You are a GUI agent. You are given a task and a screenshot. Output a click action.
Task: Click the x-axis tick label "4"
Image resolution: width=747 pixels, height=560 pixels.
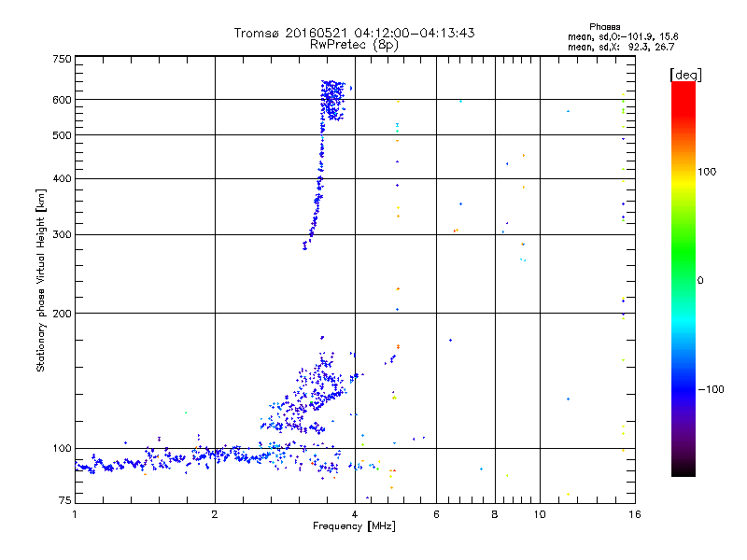[x=355, y=514]
